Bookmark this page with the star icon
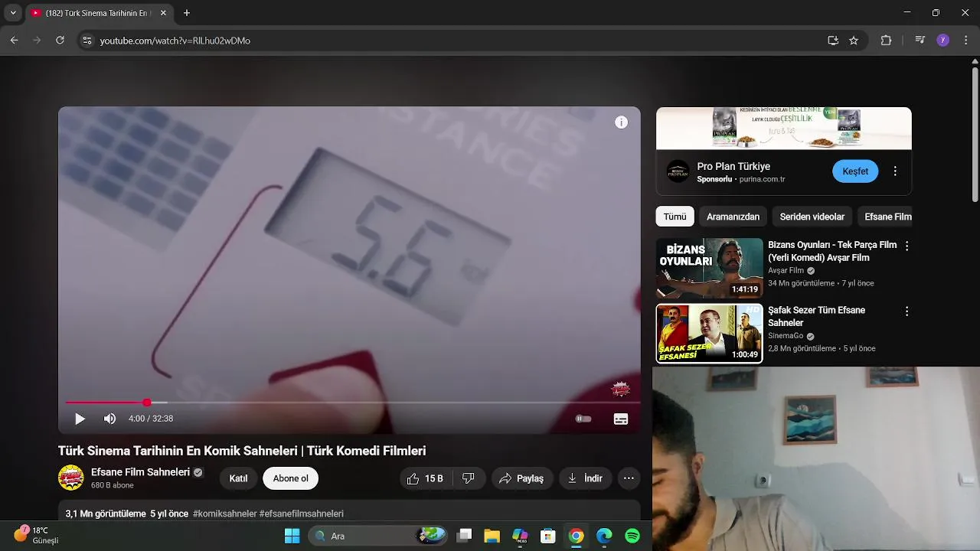 coord(854,41)
